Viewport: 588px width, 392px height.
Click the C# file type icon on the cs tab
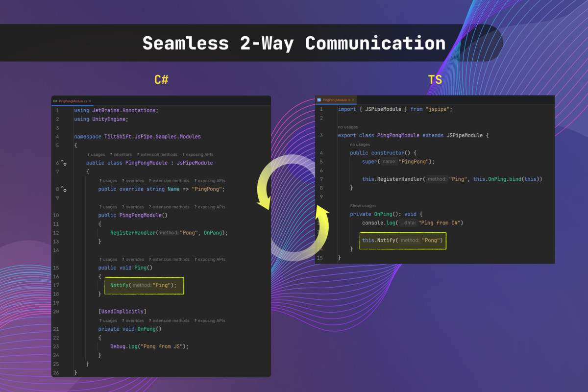point(55,101)
